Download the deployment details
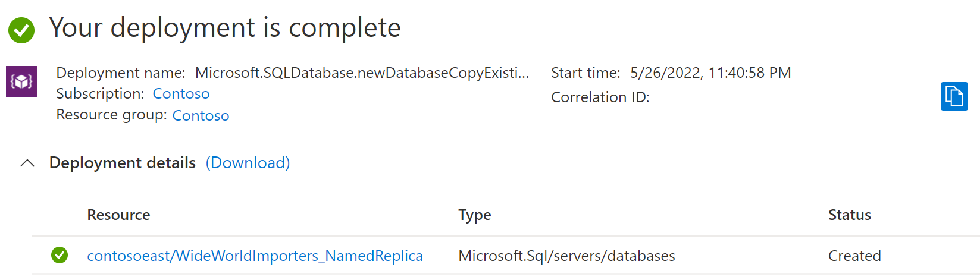This screenshot has width=980, height=280. (x=248, y=163)
